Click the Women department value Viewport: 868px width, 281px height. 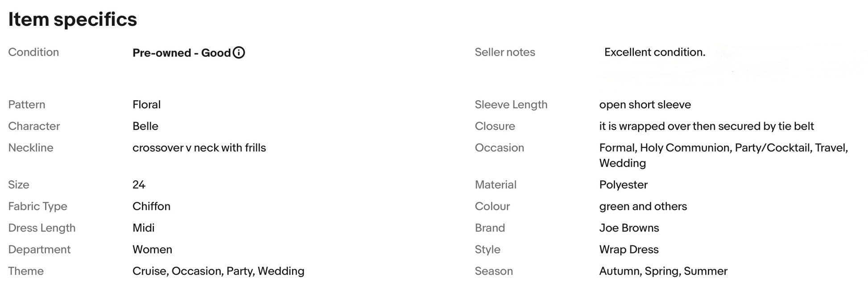pyautogui.click(x=152, y=249)
